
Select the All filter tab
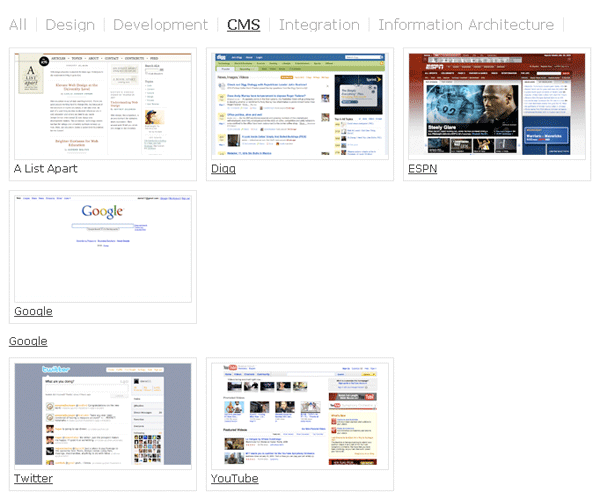(x=18, y=25)
